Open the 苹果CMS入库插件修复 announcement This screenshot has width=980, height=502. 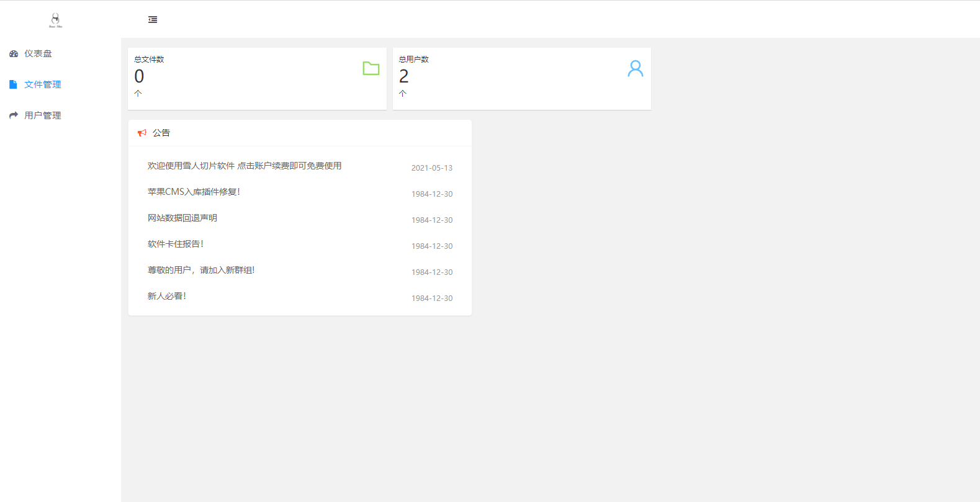click(194, 192)
